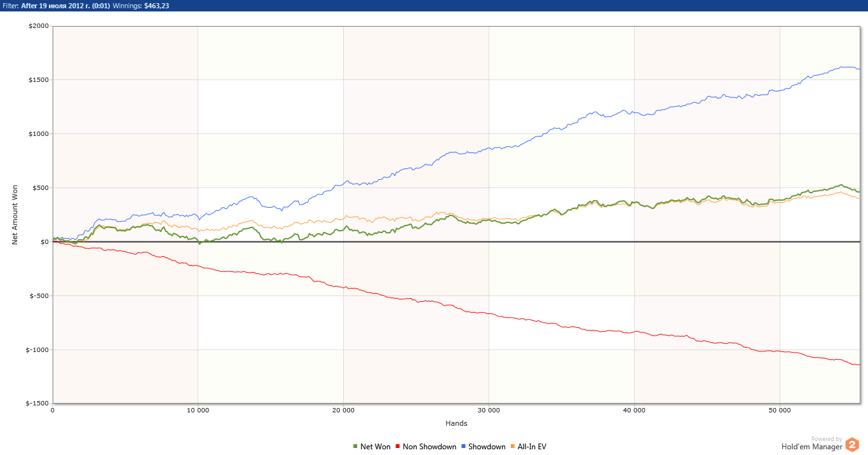Click the orange Hold'em Manager 2 logo
868x455 pixels.
point(852,445)
